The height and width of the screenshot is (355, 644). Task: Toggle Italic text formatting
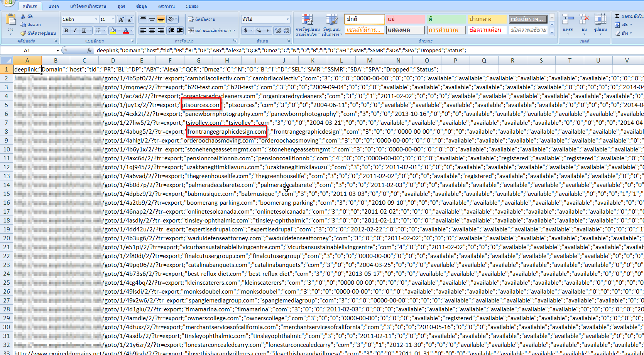click(75, 31)
